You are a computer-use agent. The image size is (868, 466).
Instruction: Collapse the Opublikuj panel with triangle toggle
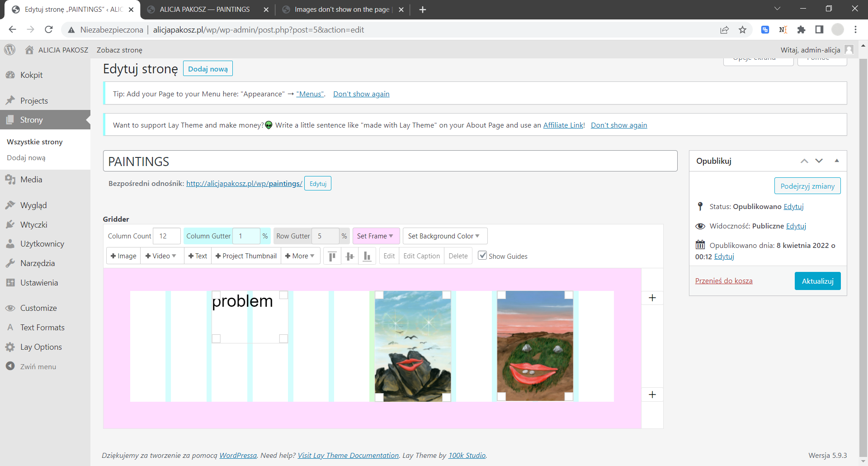(837, 161)
